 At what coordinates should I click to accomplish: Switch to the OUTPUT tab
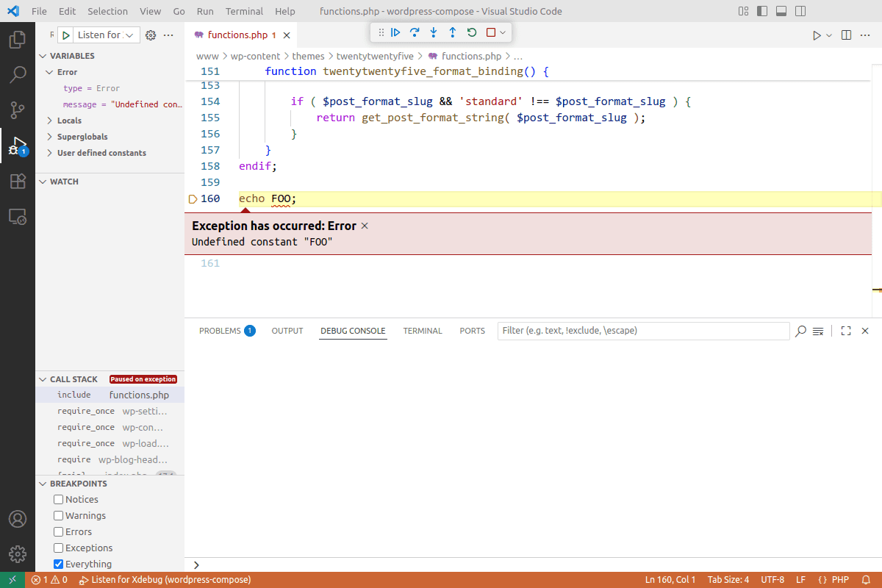click(287, 331)
